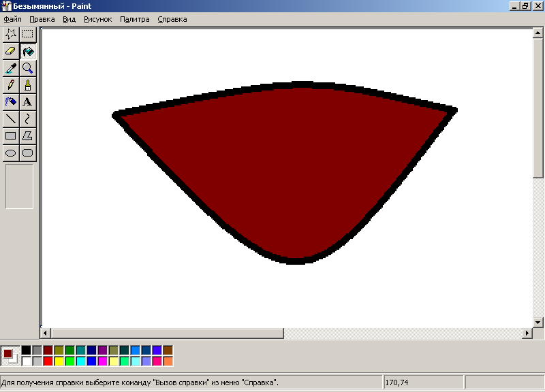
Task: Open the Палитра menu
Action: [134, 20]
